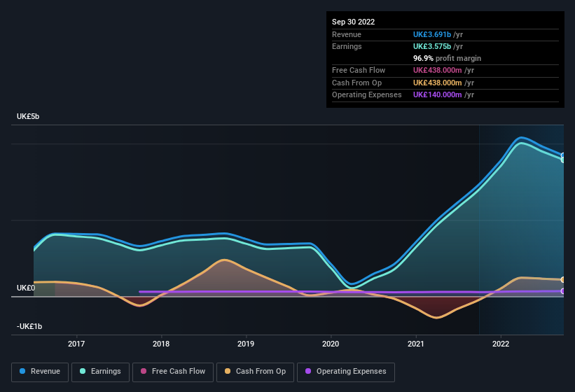Toggle the Operating Expenses legend button
The image size is (575, 392).
[346, 372]
